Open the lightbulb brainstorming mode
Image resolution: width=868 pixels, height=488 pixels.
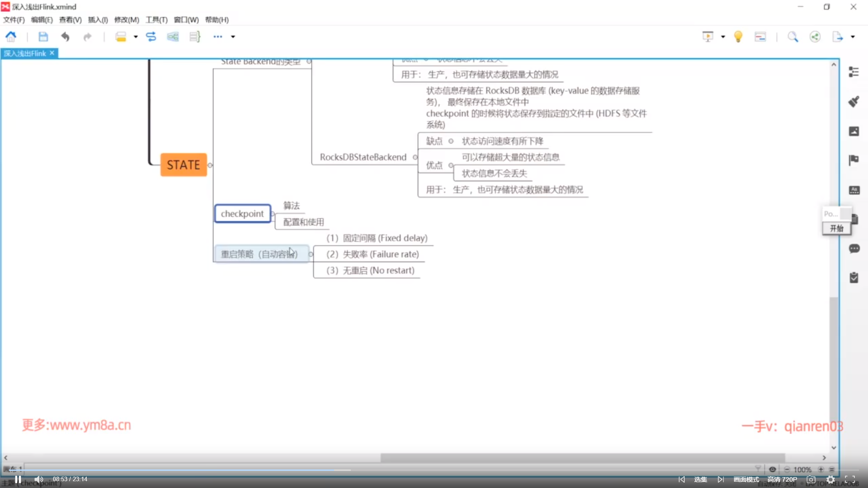(x=738, y=37)
